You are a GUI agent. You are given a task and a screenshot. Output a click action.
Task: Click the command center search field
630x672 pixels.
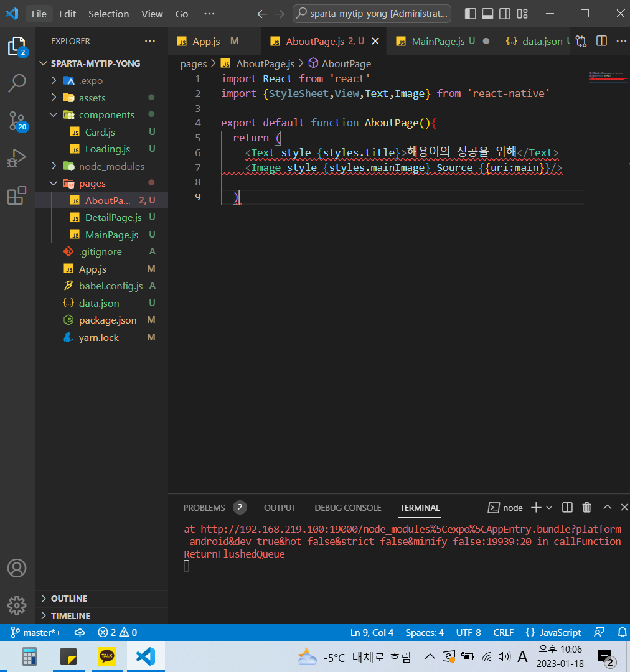[372, 14]
